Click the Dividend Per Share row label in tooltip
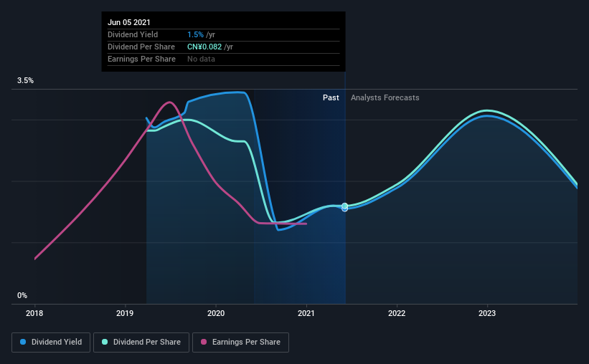 click(141, 47)
